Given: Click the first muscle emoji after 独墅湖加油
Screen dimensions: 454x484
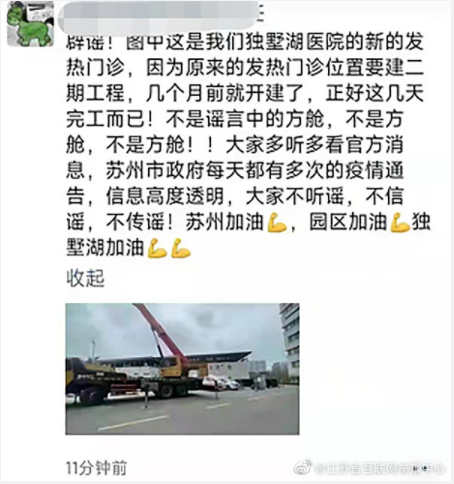Looking at the screenshot, I should [x=157, y=248].
